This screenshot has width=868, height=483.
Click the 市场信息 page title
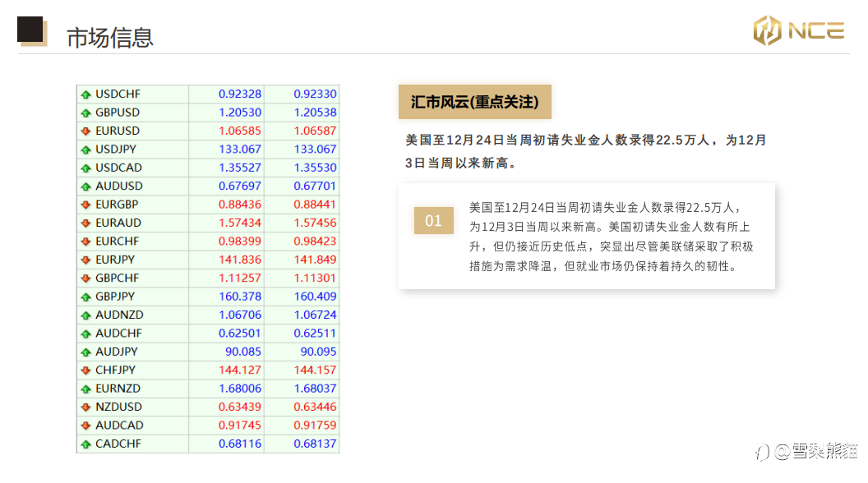(x=109, y=38)
